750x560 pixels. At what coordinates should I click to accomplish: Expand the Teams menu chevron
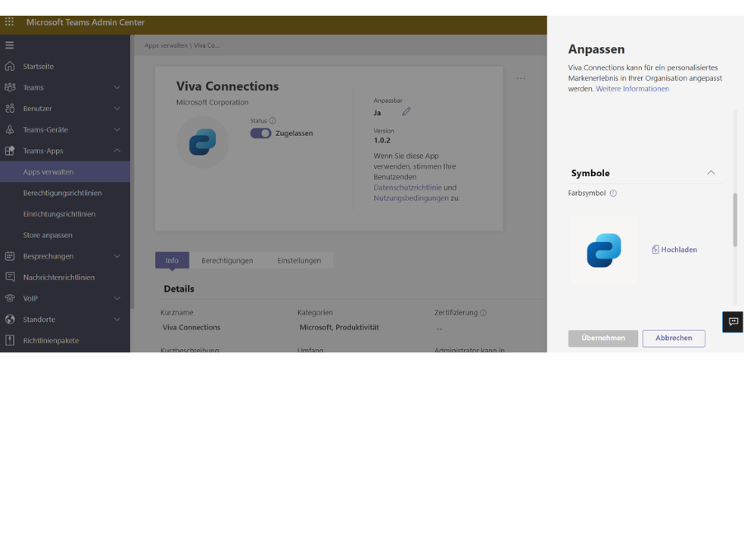(x=117, y=87)
